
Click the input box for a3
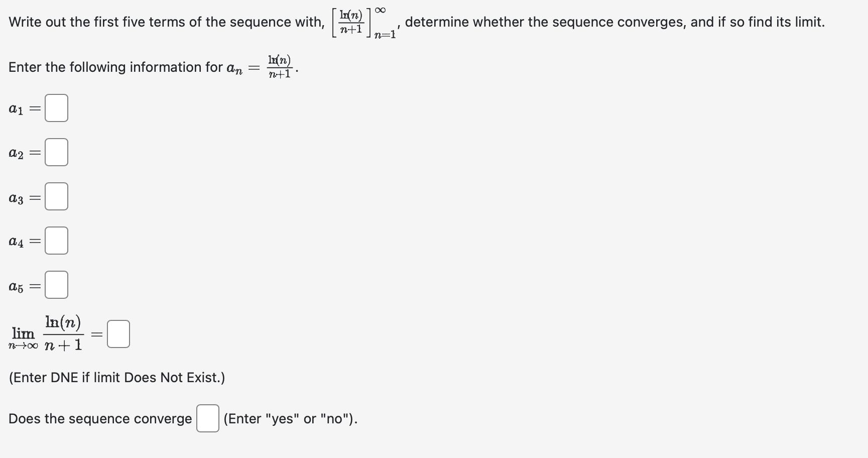[x=56, y=196]
